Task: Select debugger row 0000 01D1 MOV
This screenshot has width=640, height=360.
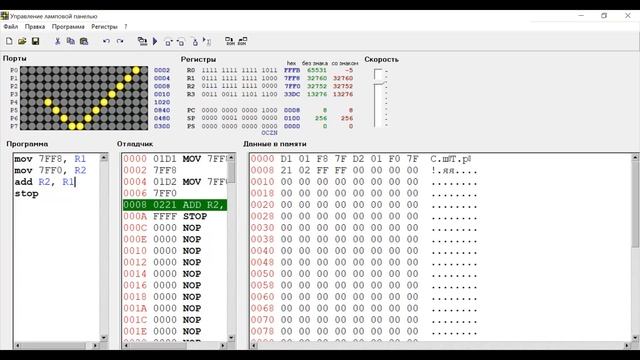Action: 175,159
